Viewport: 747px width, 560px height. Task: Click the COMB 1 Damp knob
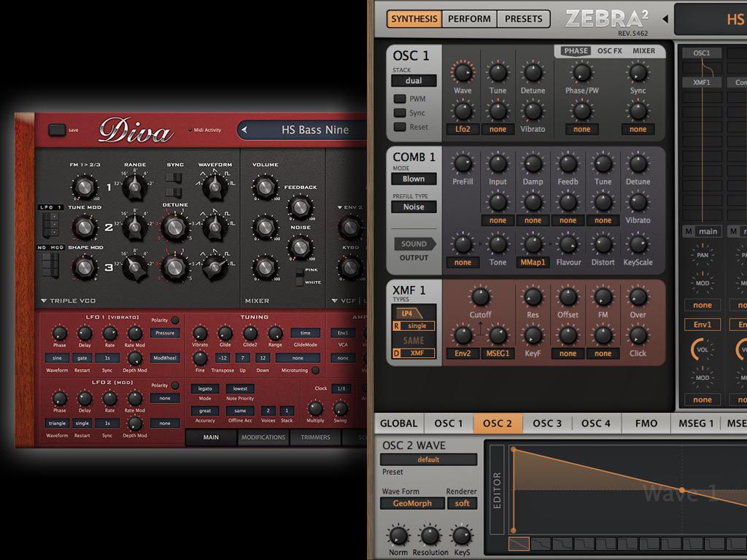pyautogui.click(x=533, y=163)
